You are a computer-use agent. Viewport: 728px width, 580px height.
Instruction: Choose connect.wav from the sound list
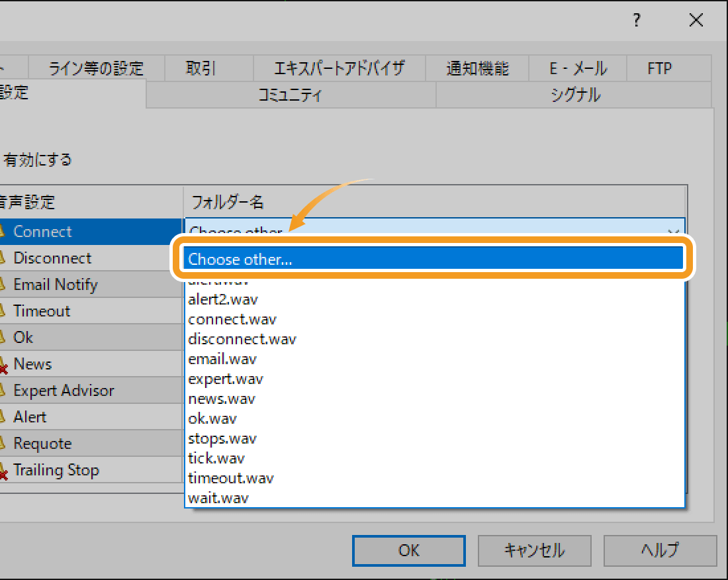232,318
